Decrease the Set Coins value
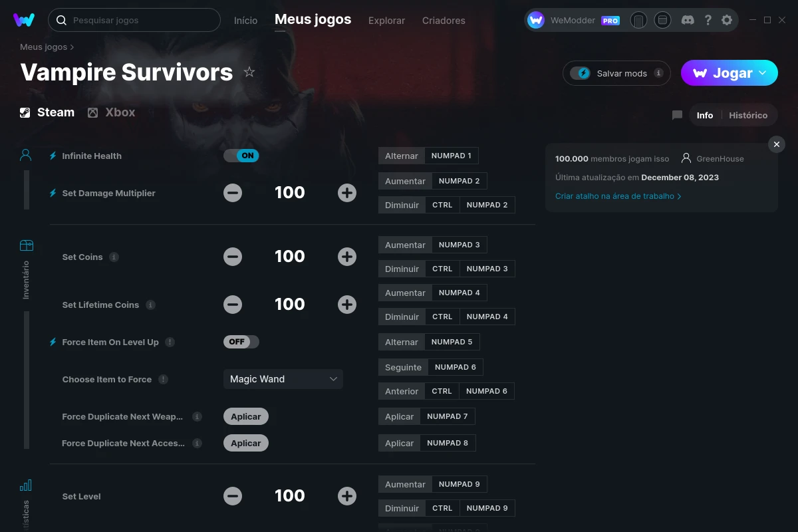This screenshot has height=532, width=798. 233,257
